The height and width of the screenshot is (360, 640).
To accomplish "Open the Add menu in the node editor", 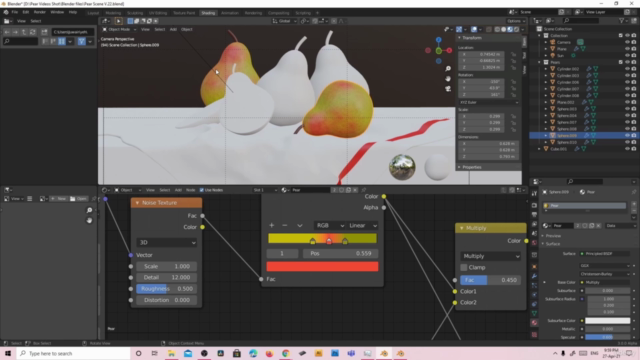I will pos(178,190).
